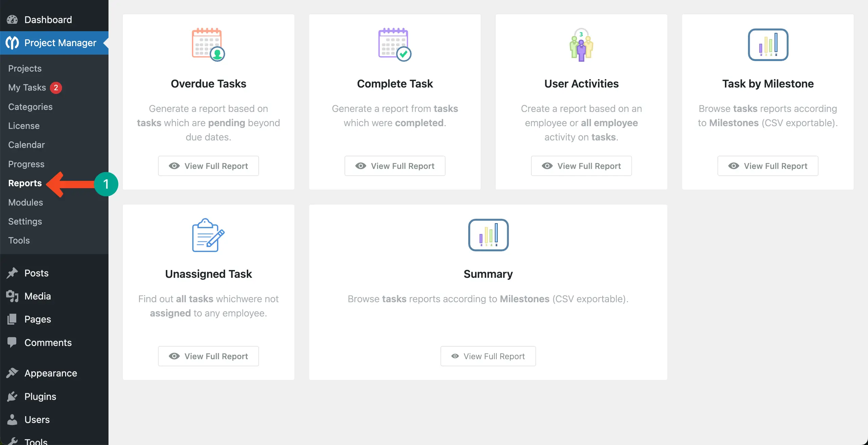Click the Summary bar chart icon
Screen dimensions: 868x445
click(488, 235)
